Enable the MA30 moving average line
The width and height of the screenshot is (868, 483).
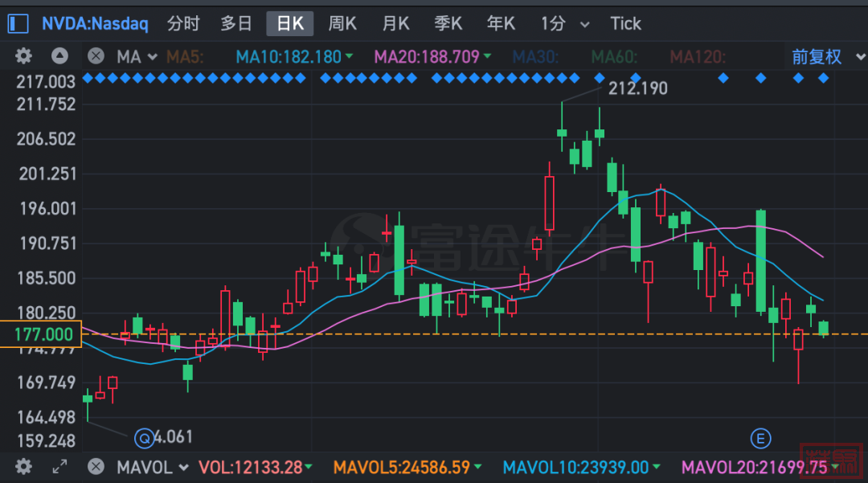coord(538,57)
